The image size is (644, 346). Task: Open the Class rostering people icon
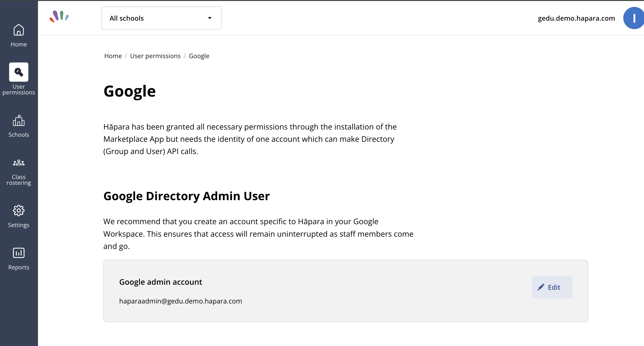[x=19, y=163]
